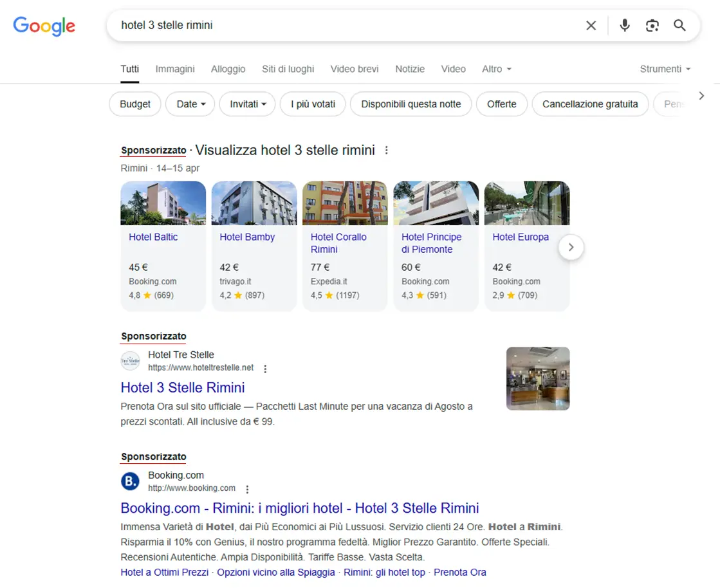
Task: Click the Hotel Tre Stelle favicon
Action: [131, 361]
